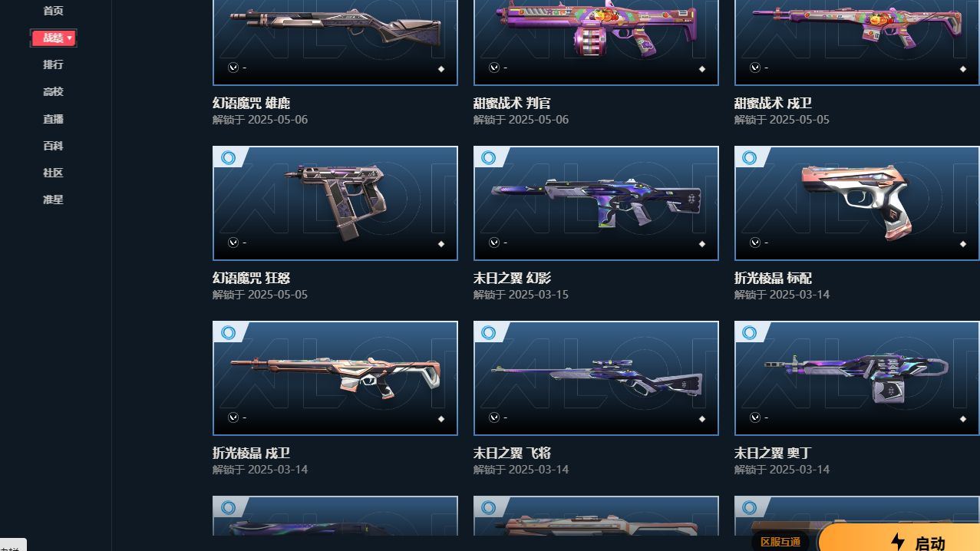The width and height of the screenshot is (980, 551).
Task: Click the swirl badge on 末日之翼 幻影 card
Action: click(489, 158)
